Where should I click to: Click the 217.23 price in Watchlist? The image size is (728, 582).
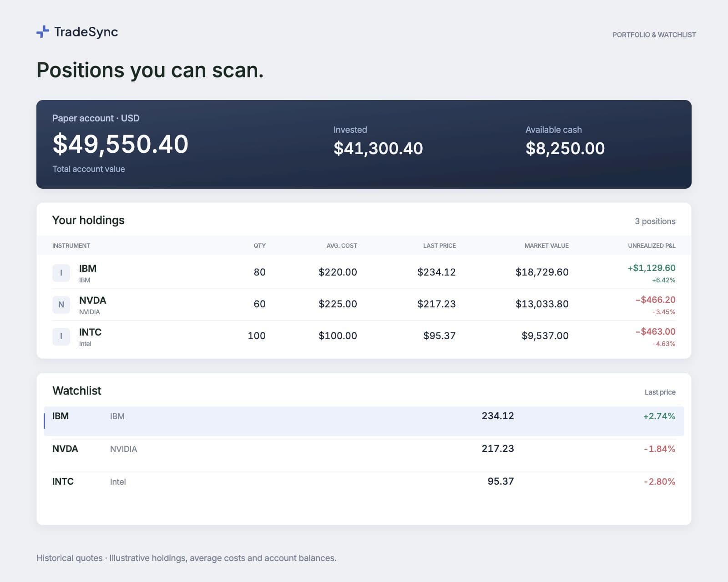[498, 448]
